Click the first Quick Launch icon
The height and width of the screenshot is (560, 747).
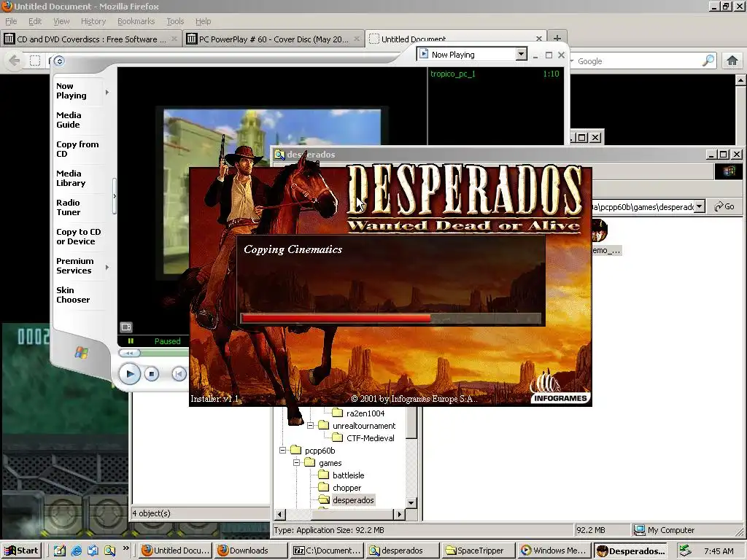point(59,551)
